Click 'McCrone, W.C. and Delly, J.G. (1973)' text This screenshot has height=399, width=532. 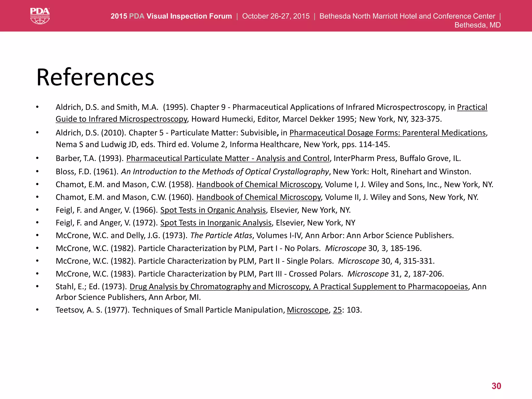coord(122,235)
